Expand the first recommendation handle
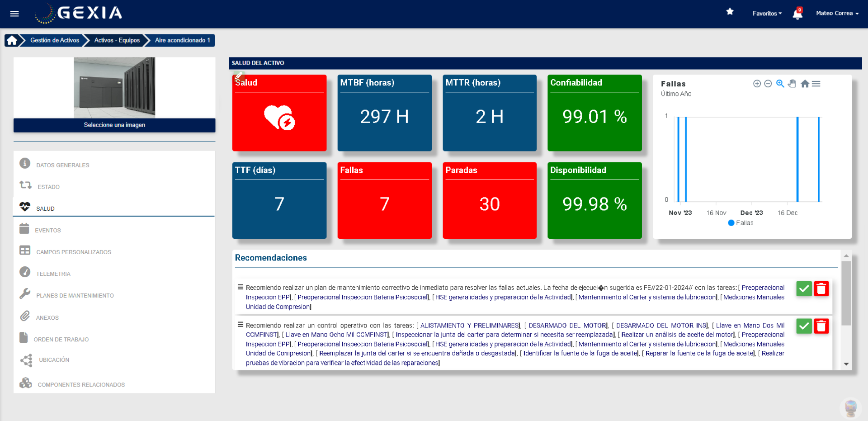The width and height of the screenshot is (868, 421). [x=241, y=287]
